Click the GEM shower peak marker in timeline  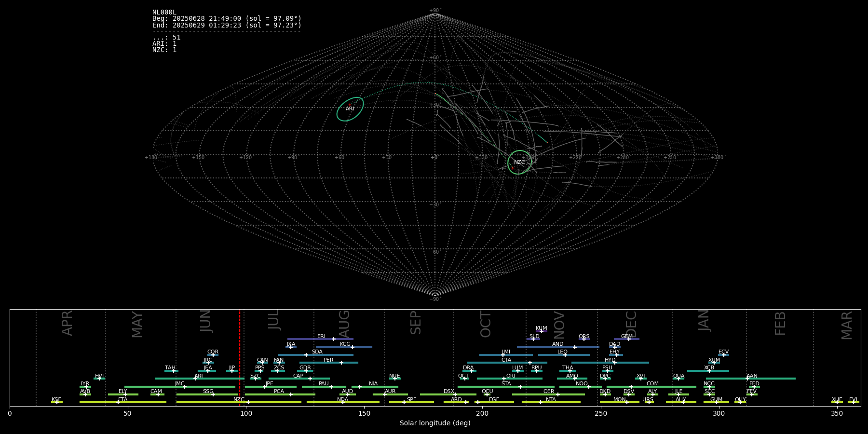629,339
